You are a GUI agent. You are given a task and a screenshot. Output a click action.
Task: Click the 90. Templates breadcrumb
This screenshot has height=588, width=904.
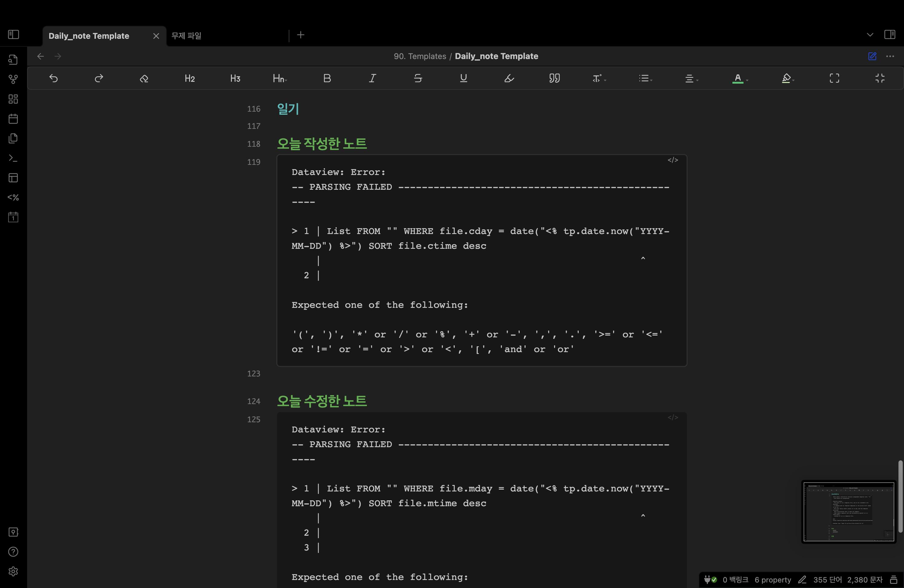[x=420, y=56]
